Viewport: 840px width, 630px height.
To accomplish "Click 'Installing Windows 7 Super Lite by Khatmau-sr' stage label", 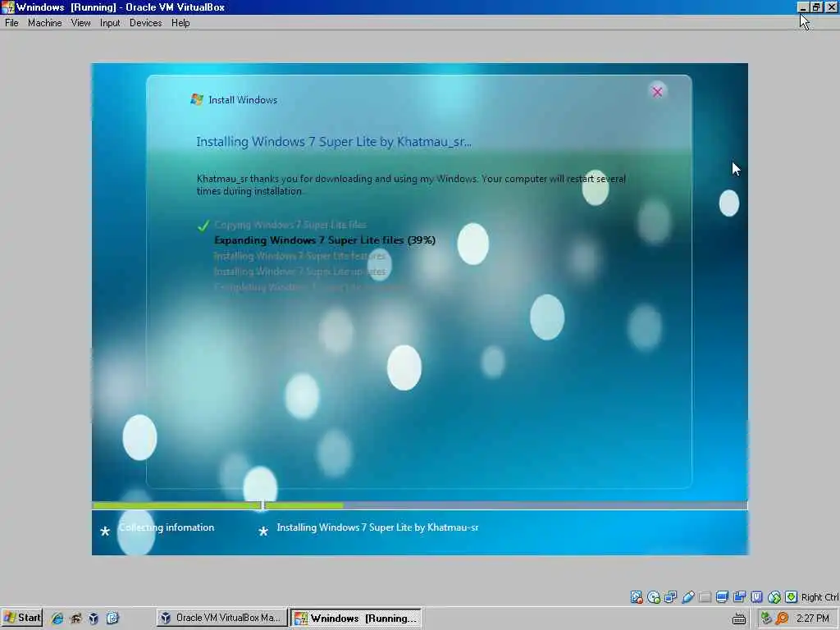I will tap(377, 527).
